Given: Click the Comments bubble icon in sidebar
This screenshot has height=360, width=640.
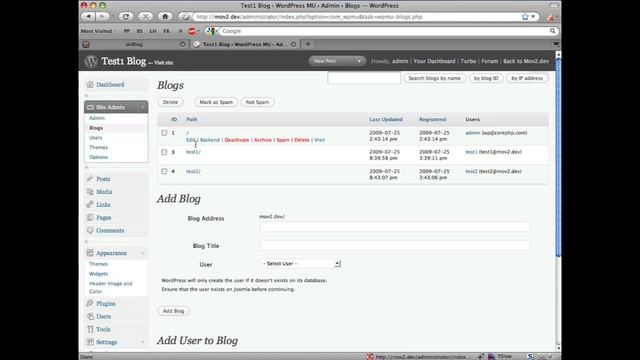Looking at the screenshot, I should (90, 230).
